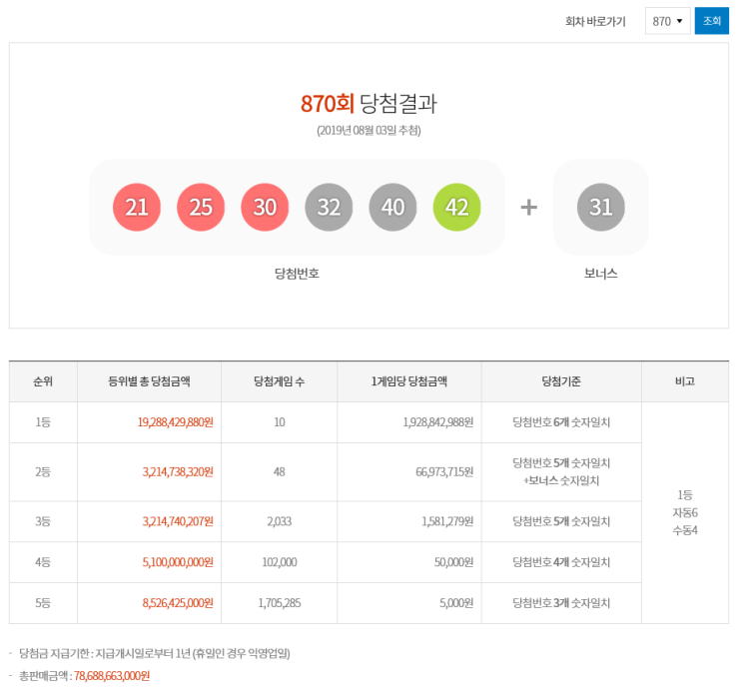Image resolution: width=742 pixels, height=700 pixels.
Task: Click the plus sign before the bonus ball
Action: [x=528, y=208]
